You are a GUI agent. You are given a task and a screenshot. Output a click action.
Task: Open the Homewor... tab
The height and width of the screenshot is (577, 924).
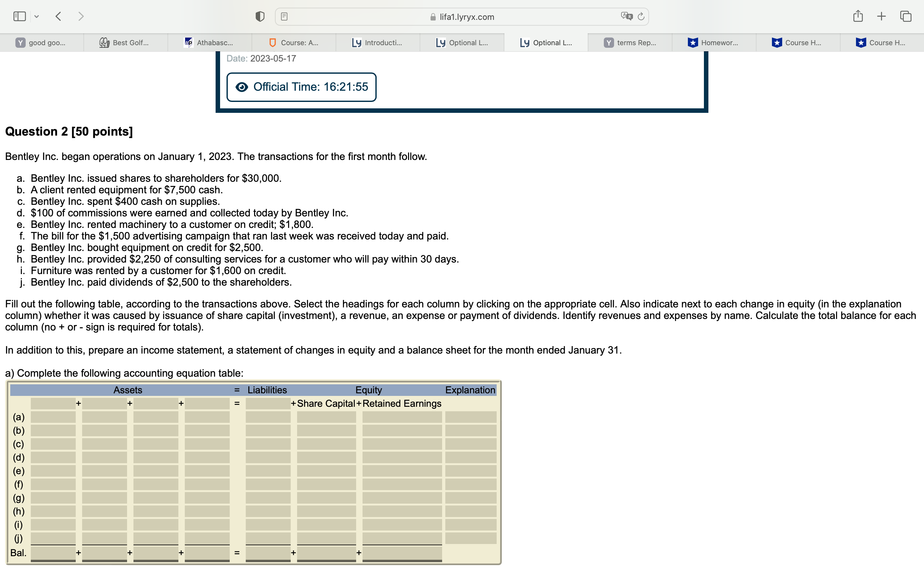(x=714, y=43)
